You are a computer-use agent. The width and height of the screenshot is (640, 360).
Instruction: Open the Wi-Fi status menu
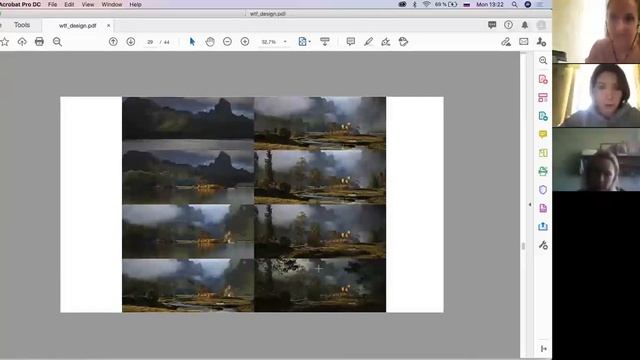tap(426, 4)
